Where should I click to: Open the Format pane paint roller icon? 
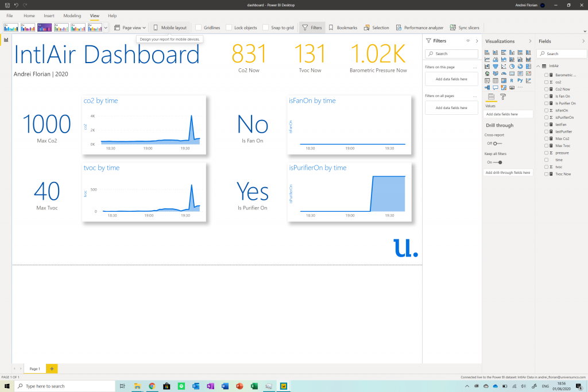tap(503, 96)
